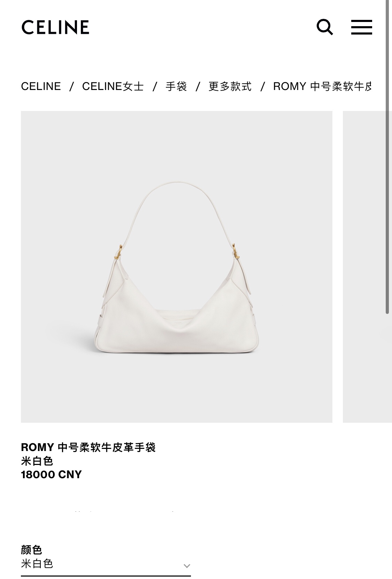The image size is (392, 579).
Task: Go to CELINE breadcrumb link
Action: pos(41,86)
